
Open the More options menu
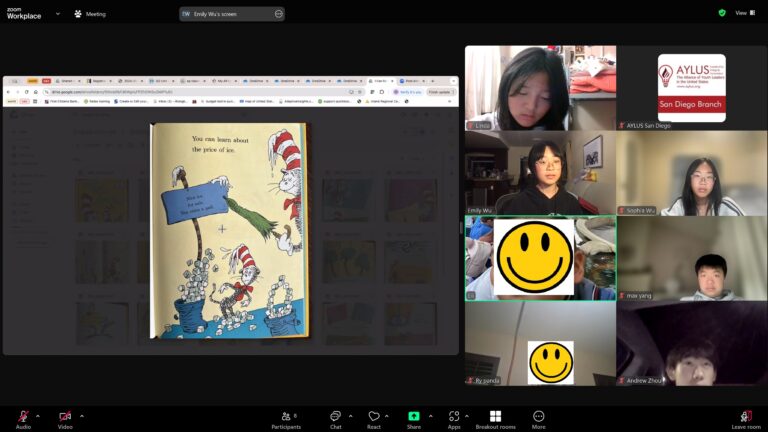538,420
